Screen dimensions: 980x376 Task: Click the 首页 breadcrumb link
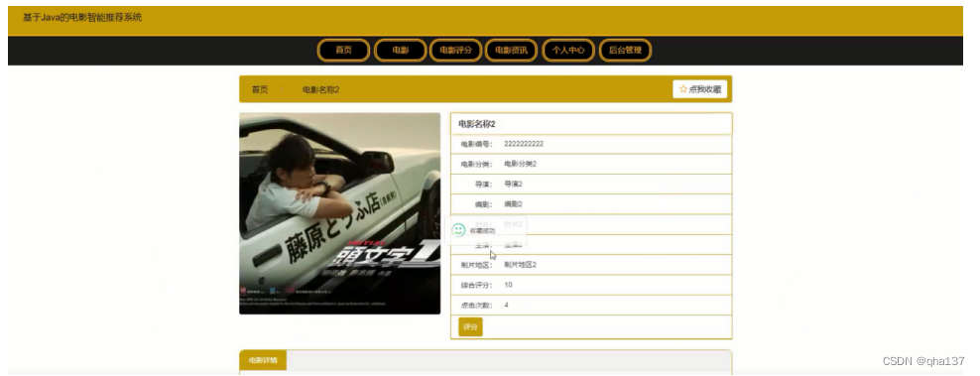tap(260, 89)
